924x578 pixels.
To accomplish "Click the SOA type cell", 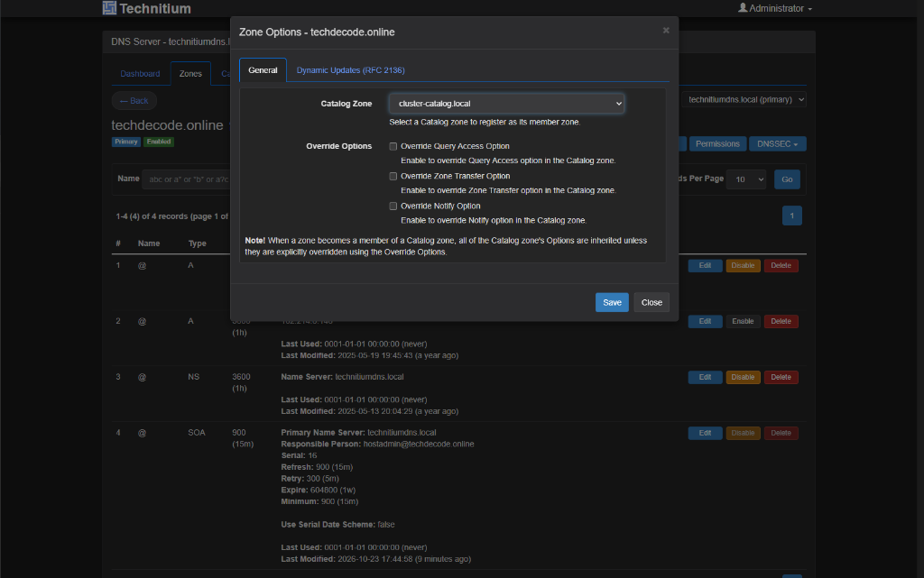I will (x=196, y=433).
